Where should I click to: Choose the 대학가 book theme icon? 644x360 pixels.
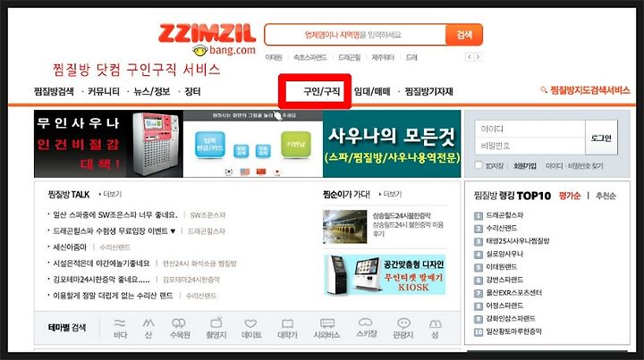[x=287, y=328]
